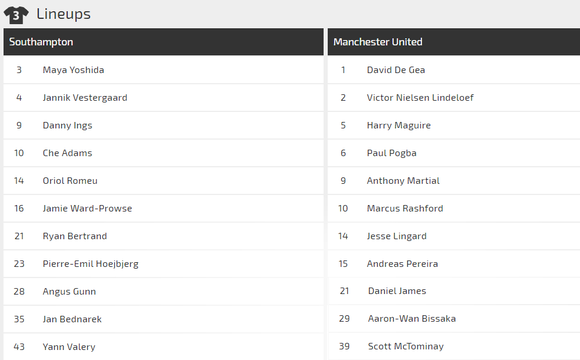Click the Lineups jersey icon
Screen dimensions: 580x360
tap(16, 15)
